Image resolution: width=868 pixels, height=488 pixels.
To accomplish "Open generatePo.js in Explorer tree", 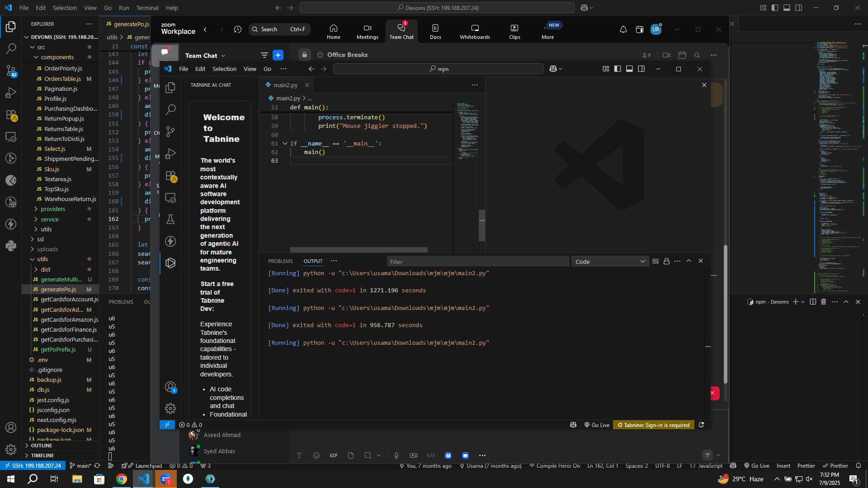I will point(58,289).
